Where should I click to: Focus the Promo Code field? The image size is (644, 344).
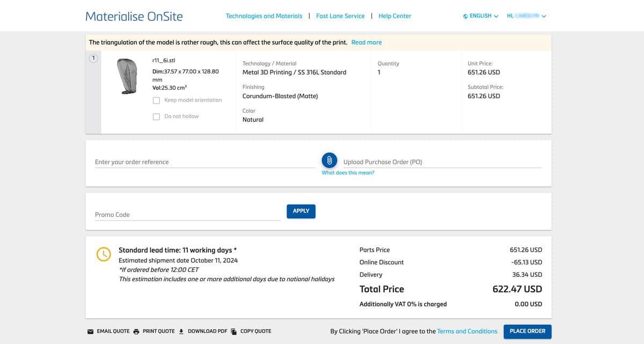point(188,215)
